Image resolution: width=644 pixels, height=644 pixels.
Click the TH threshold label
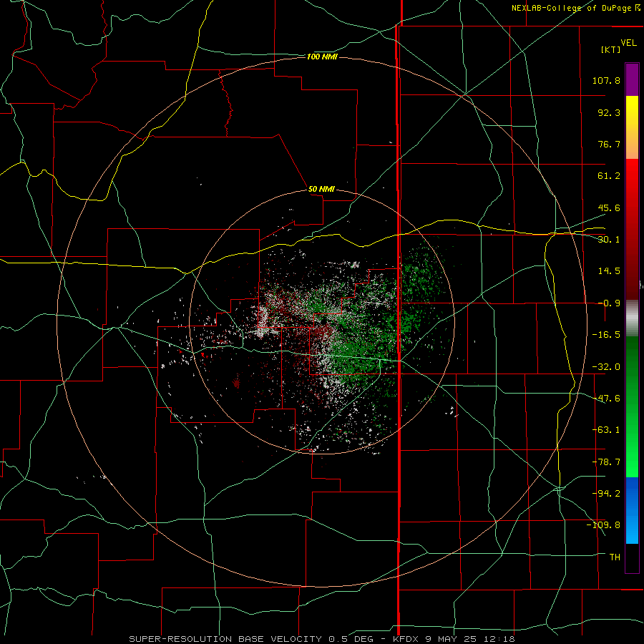[615, 557]
